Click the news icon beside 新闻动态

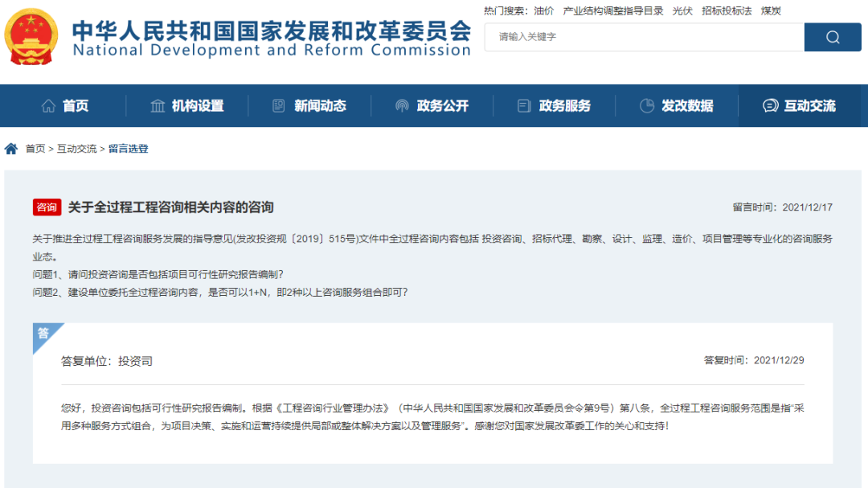[x=278, y=105]
